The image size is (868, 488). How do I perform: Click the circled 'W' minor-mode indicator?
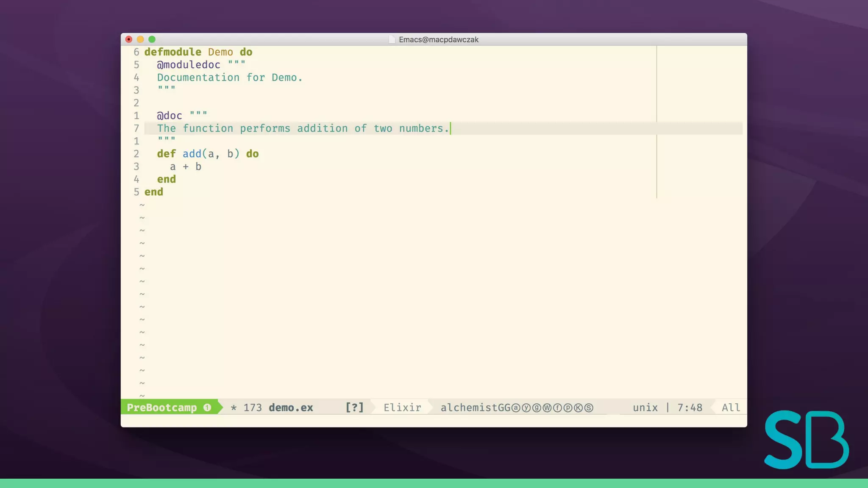coord(547,408)
